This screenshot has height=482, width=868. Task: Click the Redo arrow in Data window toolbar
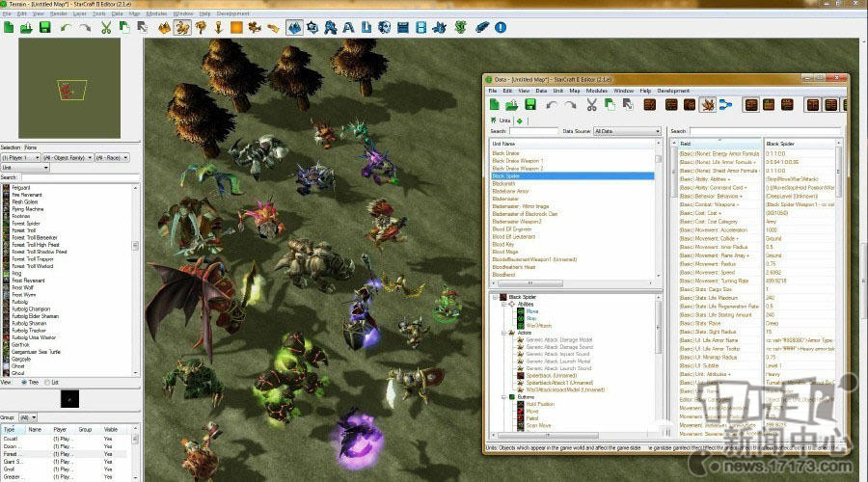(570, 104)
